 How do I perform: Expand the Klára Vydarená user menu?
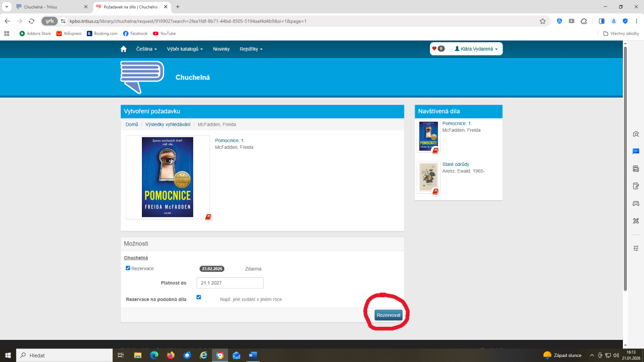pyautogui.click(x=476, y=49)
